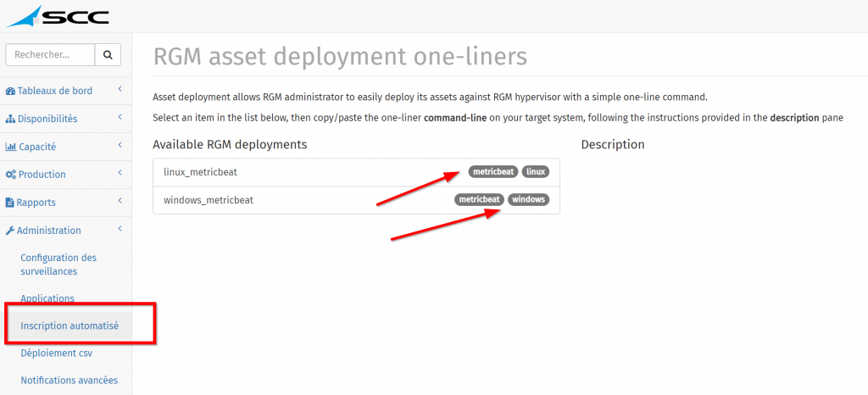
Task: Click RGM asset deployment one-liners title
Action: 340,57
